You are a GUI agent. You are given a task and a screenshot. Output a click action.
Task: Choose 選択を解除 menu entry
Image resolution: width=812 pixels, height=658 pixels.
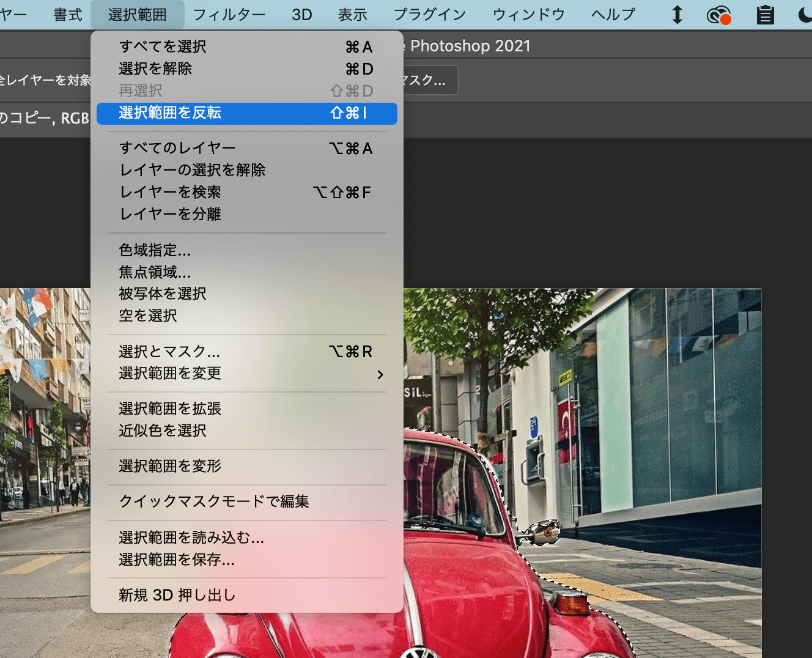pos(247,68)
